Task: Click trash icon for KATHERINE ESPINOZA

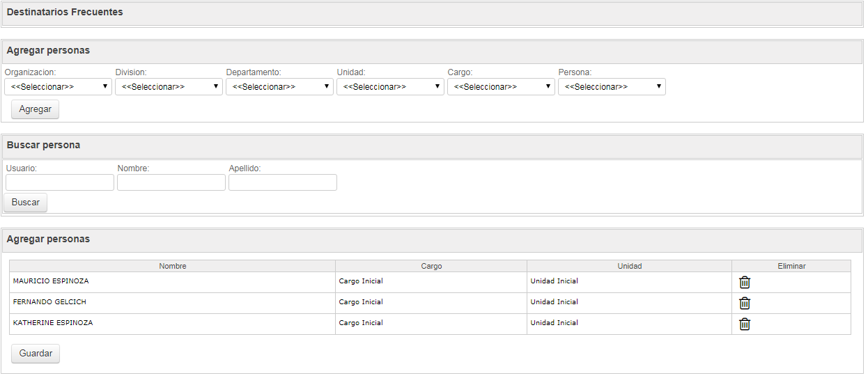Action: click(x=745, y=324)
